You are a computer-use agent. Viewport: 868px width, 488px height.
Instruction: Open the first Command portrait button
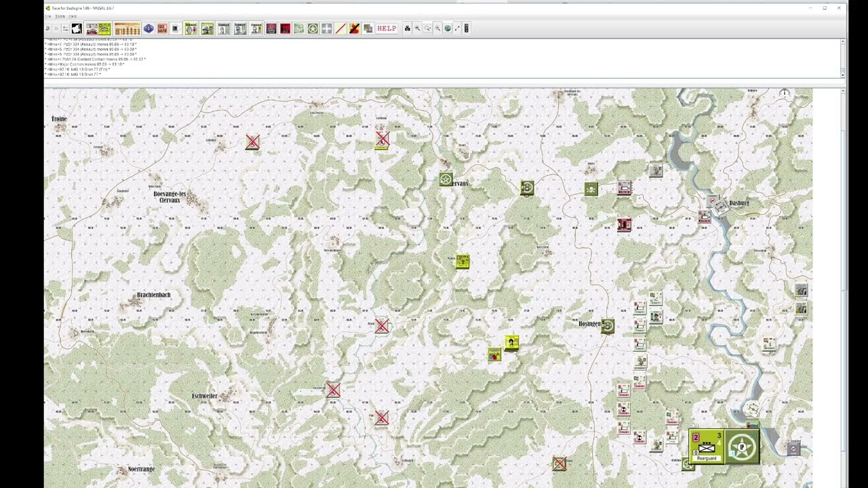click(x=191, y=28)
